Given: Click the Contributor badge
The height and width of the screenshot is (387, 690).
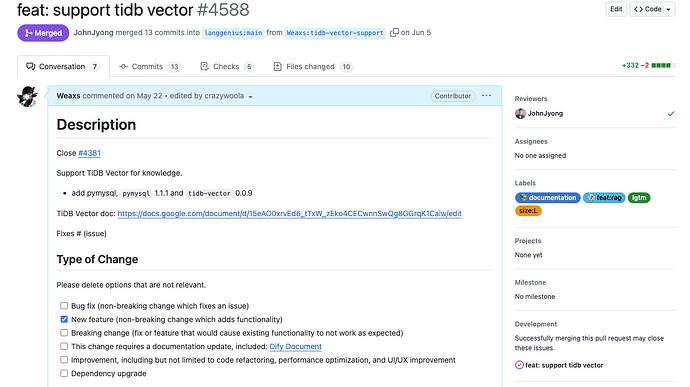Looking at the screenshot, I should (x=453, y=96).
